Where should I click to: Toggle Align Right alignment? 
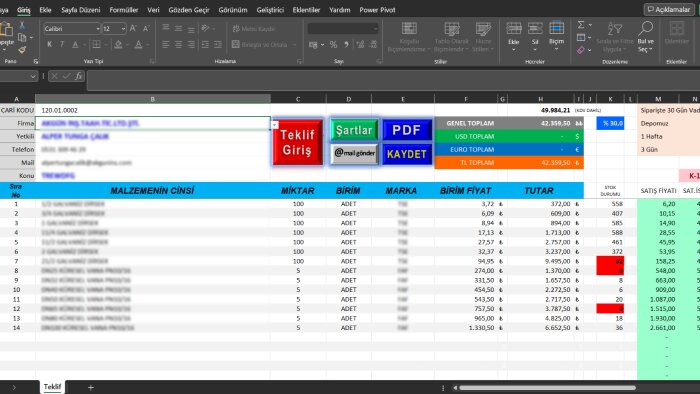pos(191,44)
